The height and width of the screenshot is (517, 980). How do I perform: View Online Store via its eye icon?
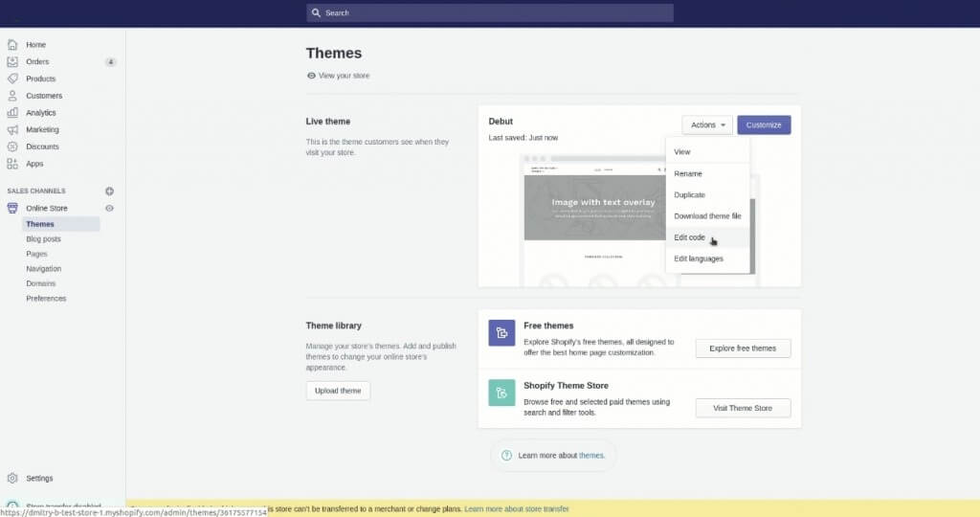[109, 208]
